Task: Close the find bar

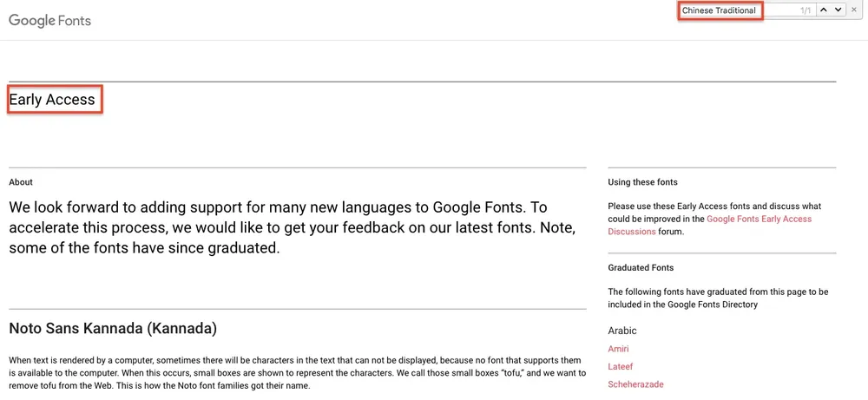Action: tap(853, 10)
